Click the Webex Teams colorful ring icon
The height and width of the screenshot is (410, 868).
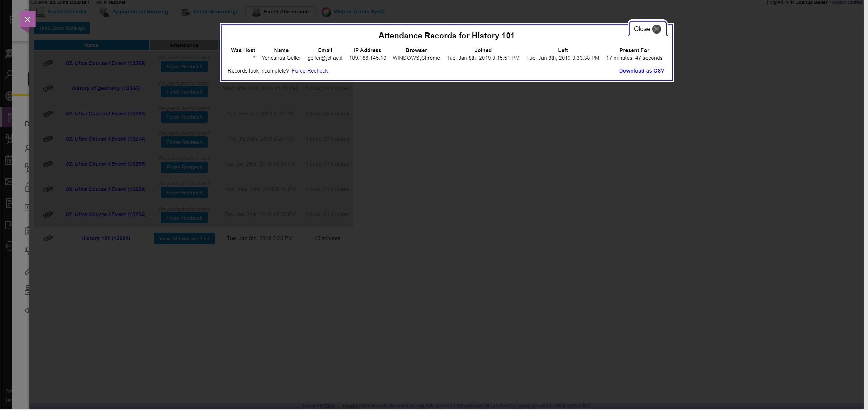point(326,12)
